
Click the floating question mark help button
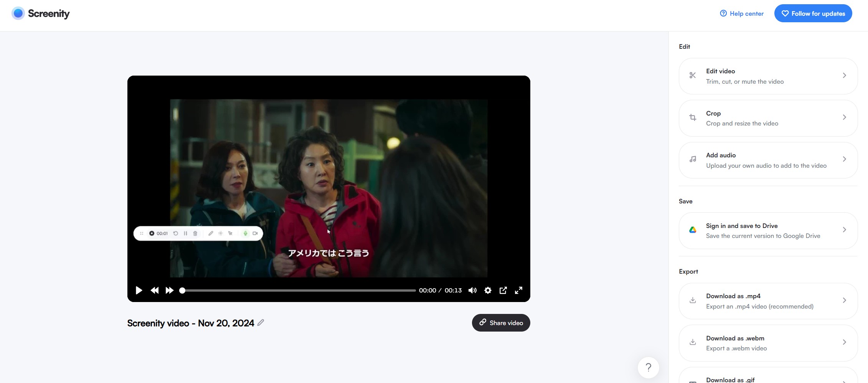click(649, 367)
